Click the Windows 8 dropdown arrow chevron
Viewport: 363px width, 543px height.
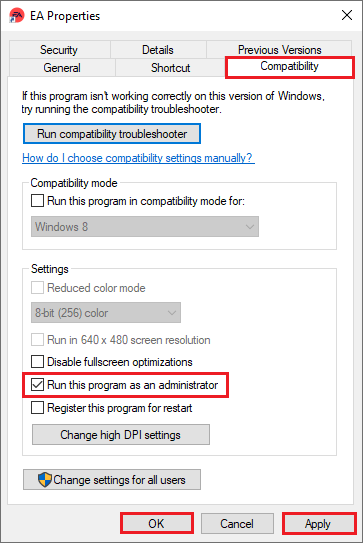coord(250,227)
